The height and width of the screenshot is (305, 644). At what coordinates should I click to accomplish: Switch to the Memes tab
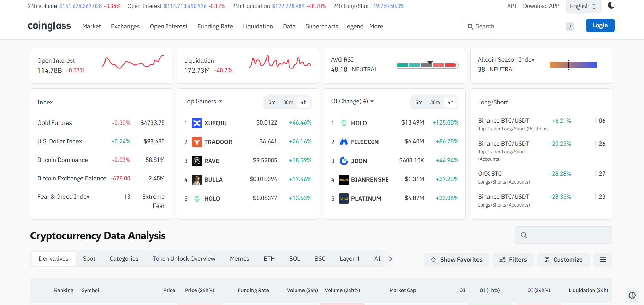pyautogui.click(x=239, y=259)
